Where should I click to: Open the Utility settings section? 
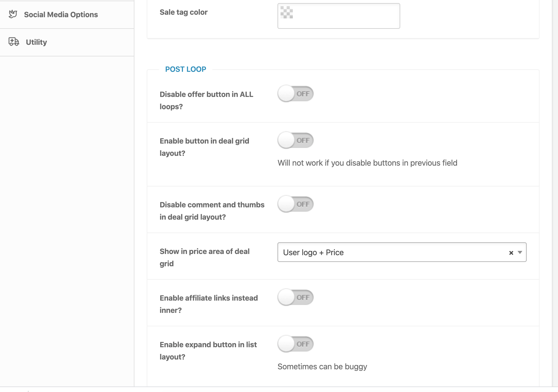pos(36,42)
